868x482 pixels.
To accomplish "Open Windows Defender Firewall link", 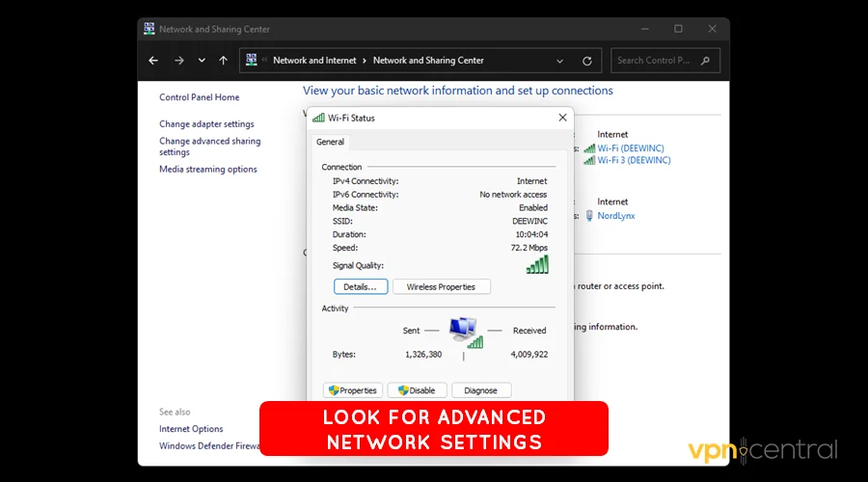I will point(209,446).
